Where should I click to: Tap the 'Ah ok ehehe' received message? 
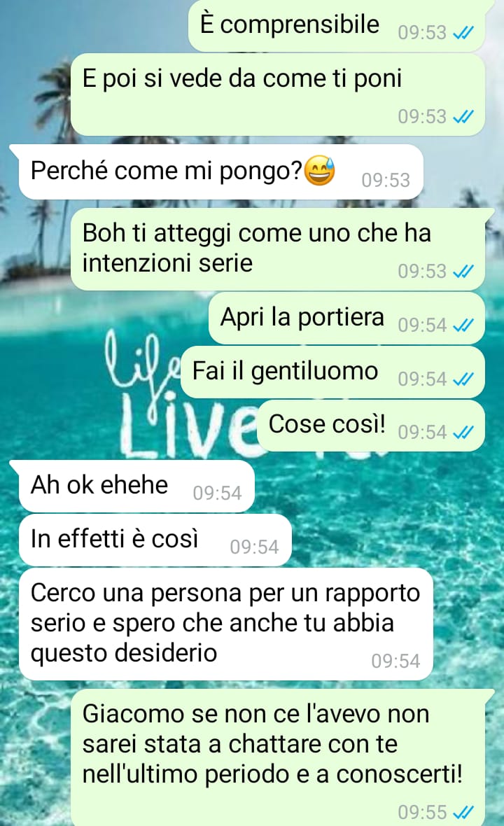tap(137, 486)
